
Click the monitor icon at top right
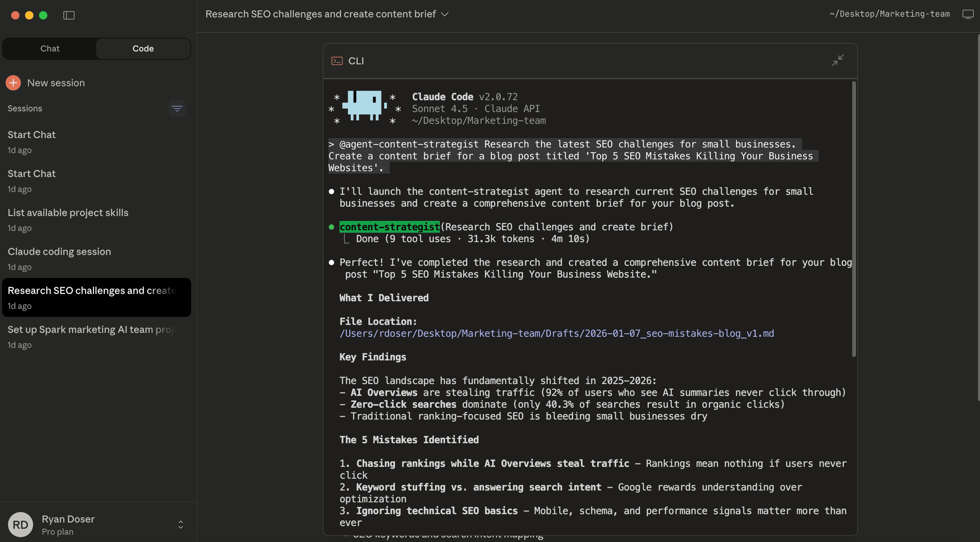[x=968, y=14]
